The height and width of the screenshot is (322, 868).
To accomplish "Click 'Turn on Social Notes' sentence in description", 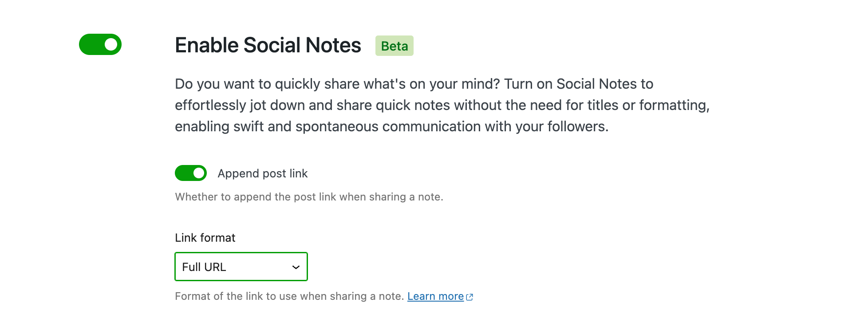I will point(578,84).
